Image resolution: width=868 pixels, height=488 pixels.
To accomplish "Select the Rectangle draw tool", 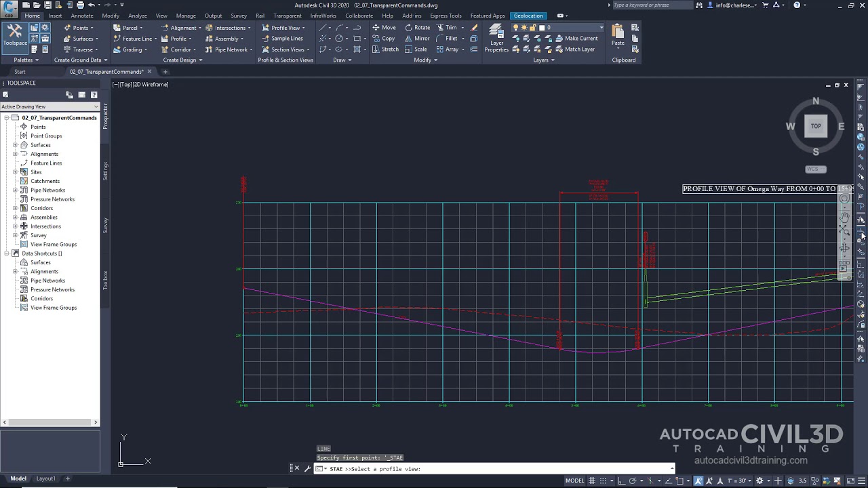I will (x=357, y=39).
